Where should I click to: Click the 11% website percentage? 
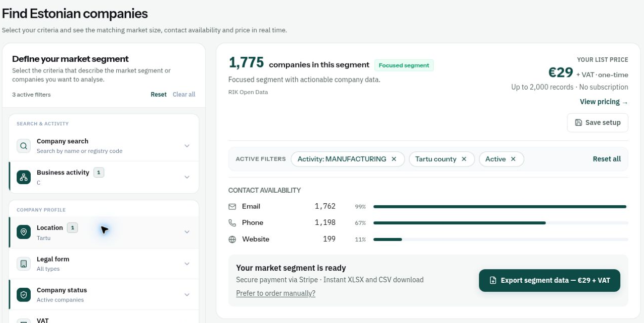point(360,239)
